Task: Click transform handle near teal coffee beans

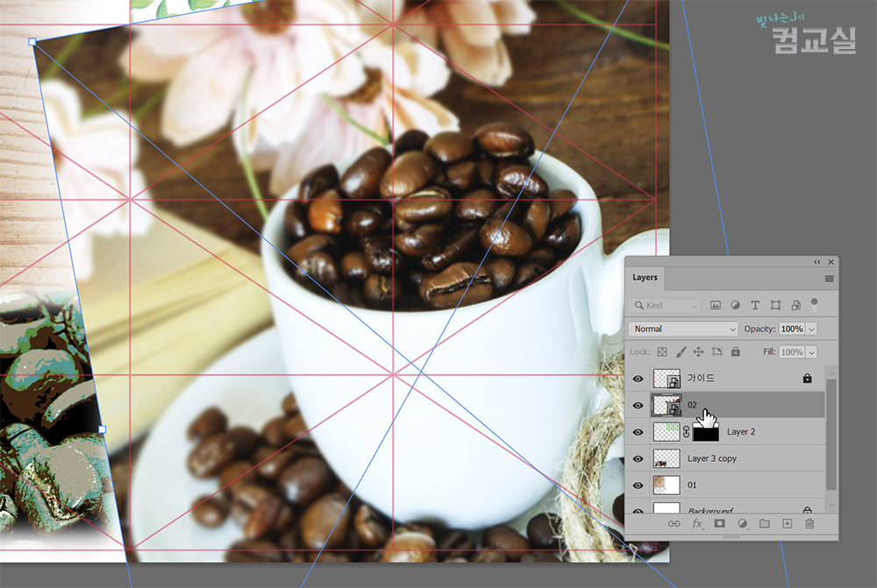Action: point(103,429)
